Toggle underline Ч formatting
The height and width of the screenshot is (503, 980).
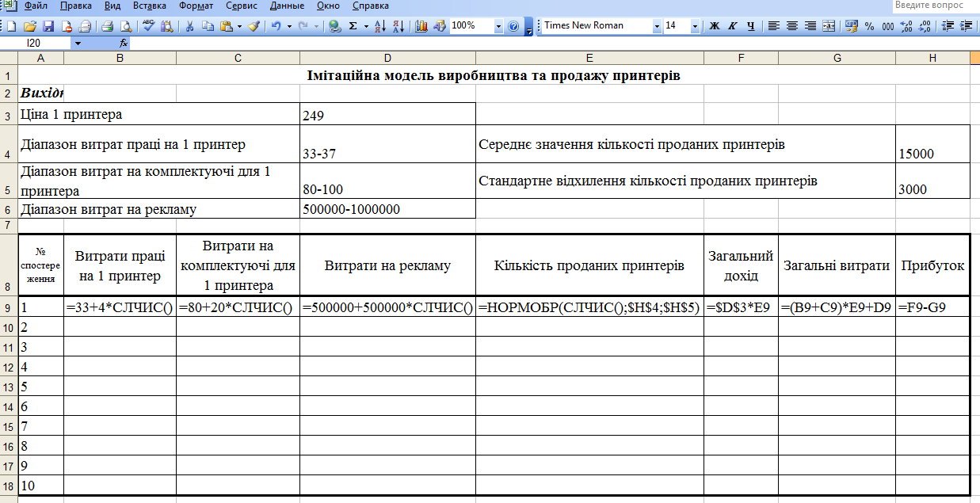[x=751, y=25]
